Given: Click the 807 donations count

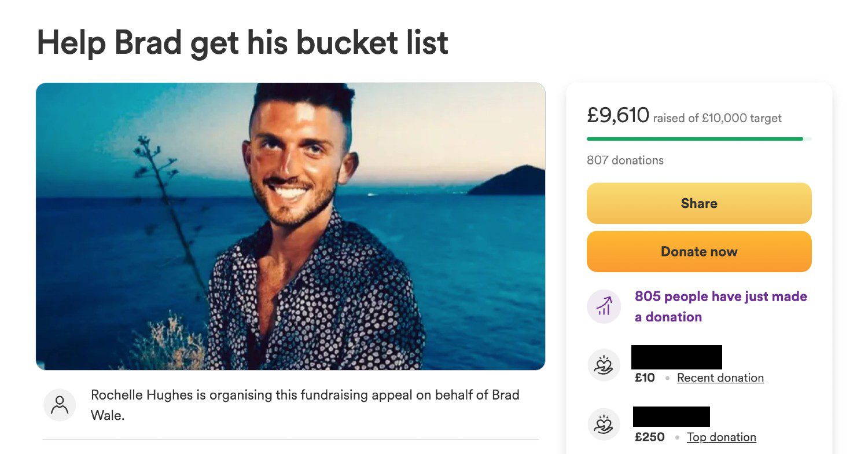Looking at the screenshot, I should point(626,160).
